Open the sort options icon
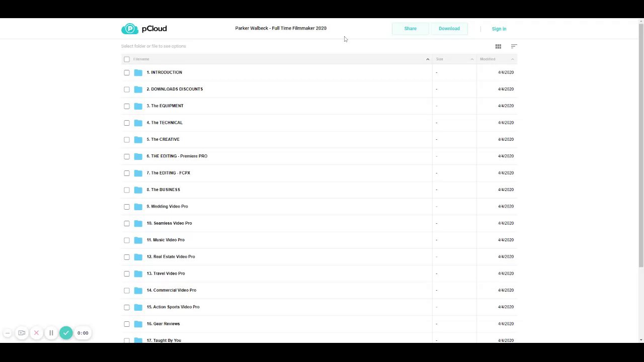Viewport: 644px width, 362px height. [514, 46]
